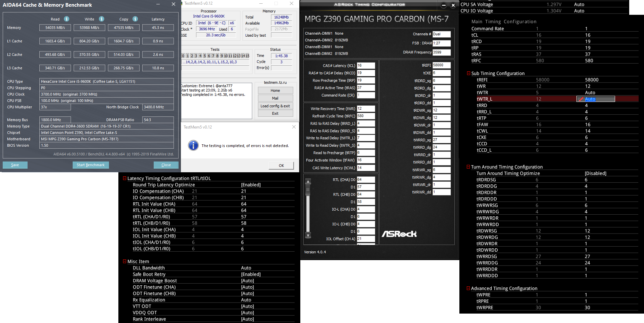Click the info icon next to Write in AIDA64
Screen dimensions: 644x323
(102, 19)
